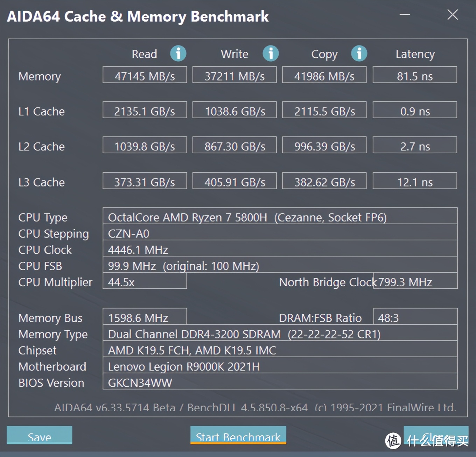Click the North Bridge Clock value field
Image resolution: width=476 pixels, height=457 pixels.
415,281
